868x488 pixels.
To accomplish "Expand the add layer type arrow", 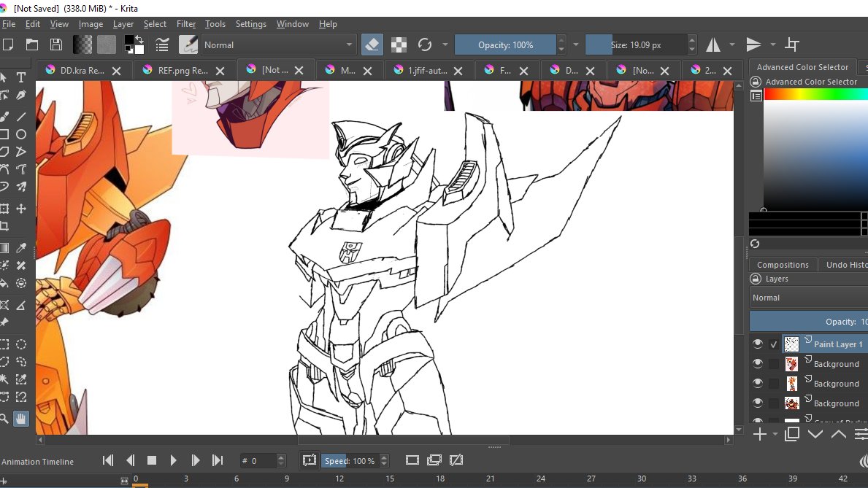I will [x=775, y=434].
